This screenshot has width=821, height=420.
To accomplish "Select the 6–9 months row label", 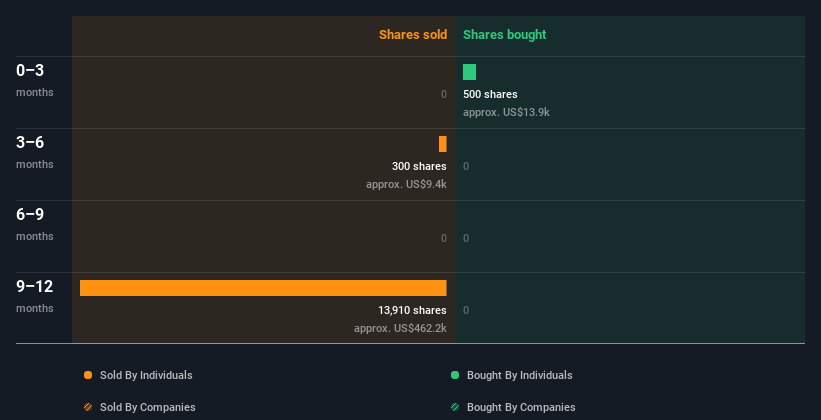I will 35,224.
